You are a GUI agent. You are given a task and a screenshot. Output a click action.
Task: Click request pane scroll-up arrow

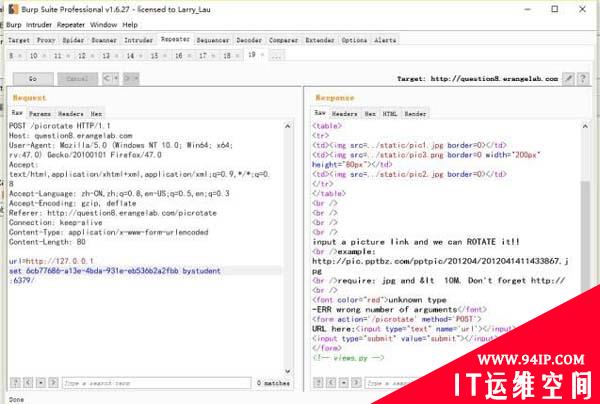click(x=288, y=126)
